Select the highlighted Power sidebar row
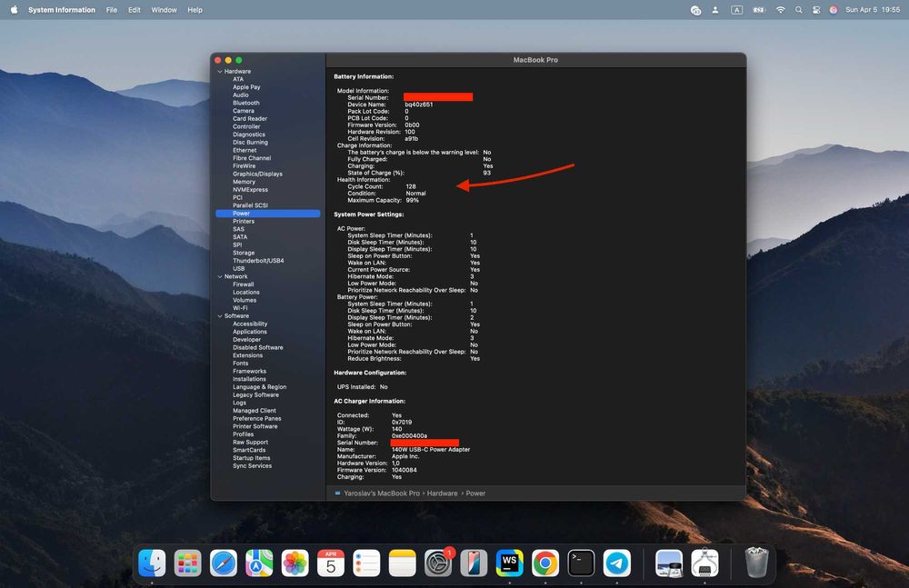This screenshot has height=588, width=909. point(268,214)
